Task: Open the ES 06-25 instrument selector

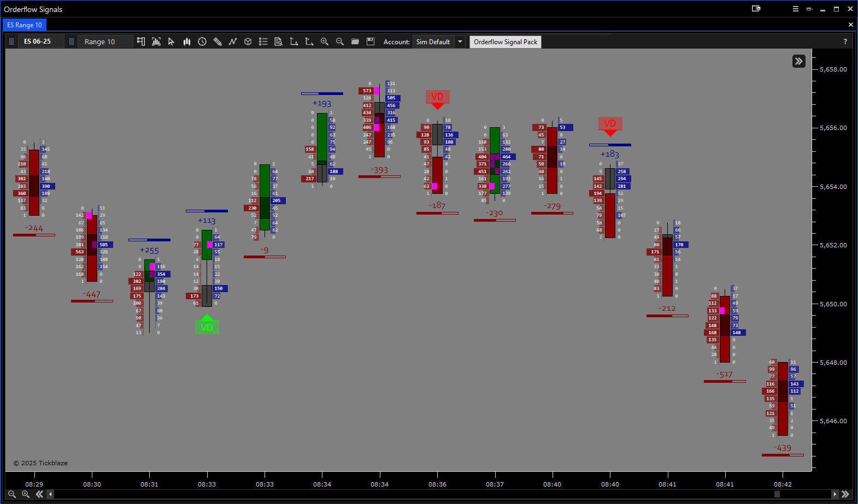Action: (41, 41)
